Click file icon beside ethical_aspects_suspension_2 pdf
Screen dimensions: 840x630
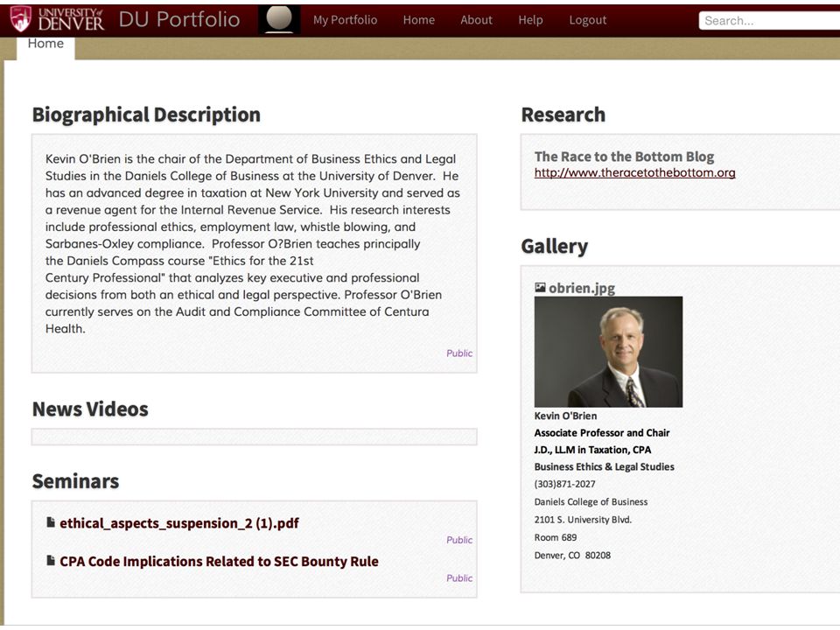[51, 521]
